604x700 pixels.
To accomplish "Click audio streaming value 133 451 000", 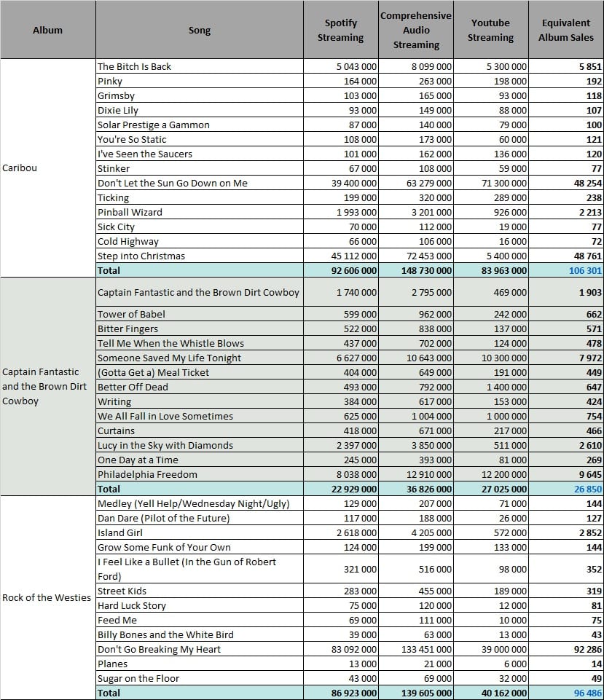I will click(x=416, y=650).
